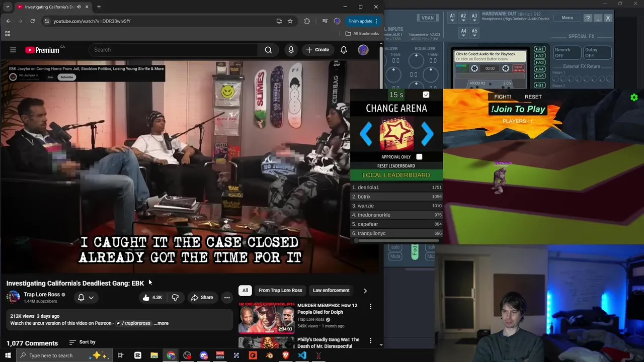Click the Create button on YouTube
The image size is (644, 362).
pos(317,50)
